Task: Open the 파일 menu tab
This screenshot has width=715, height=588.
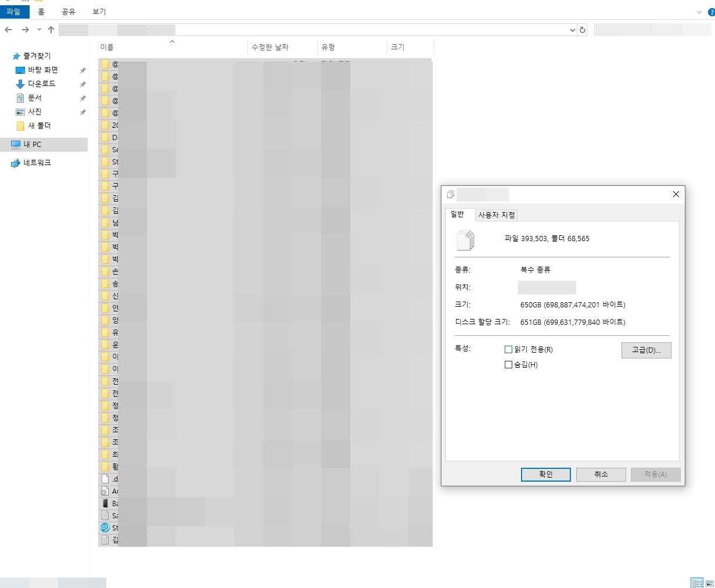Action: tap(14, 12)
